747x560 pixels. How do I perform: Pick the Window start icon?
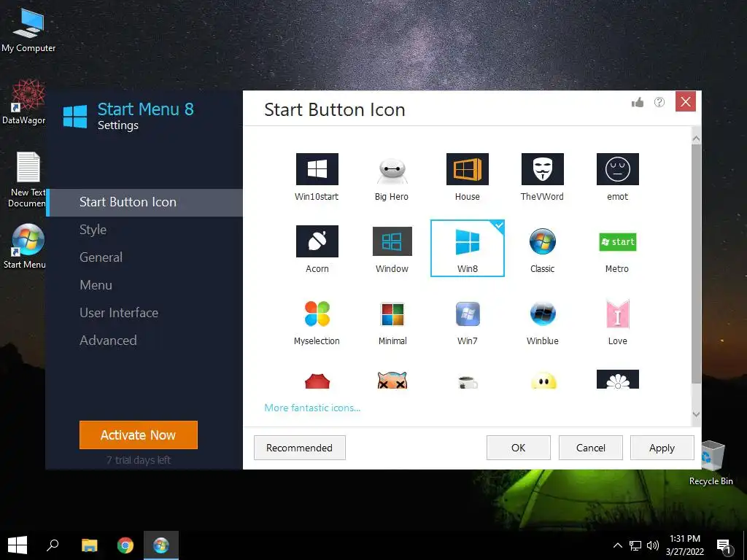pos(392,249)
